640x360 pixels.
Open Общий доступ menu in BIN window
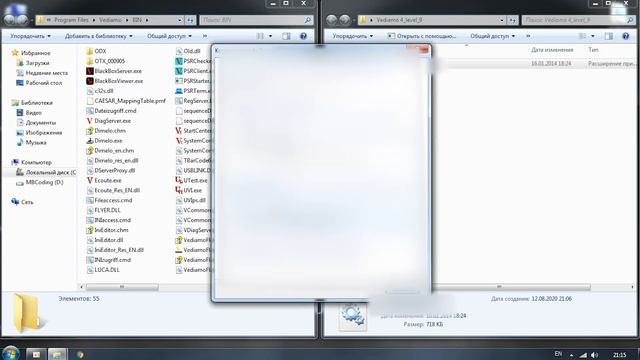point(169,36)
